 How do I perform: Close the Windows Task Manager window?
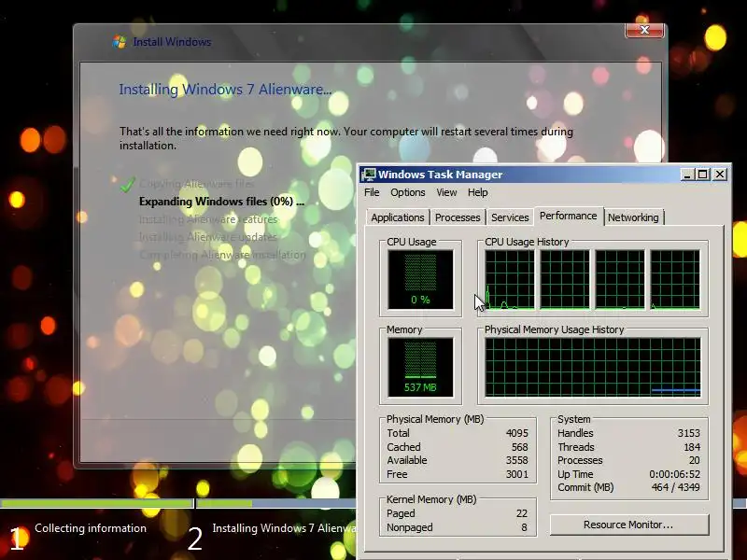(x=720, y=175)
